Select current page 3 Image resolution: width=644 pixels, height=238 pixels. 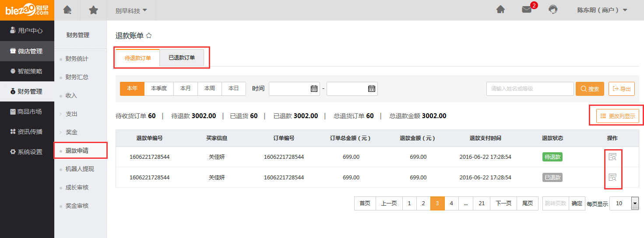tap(437, 203)
